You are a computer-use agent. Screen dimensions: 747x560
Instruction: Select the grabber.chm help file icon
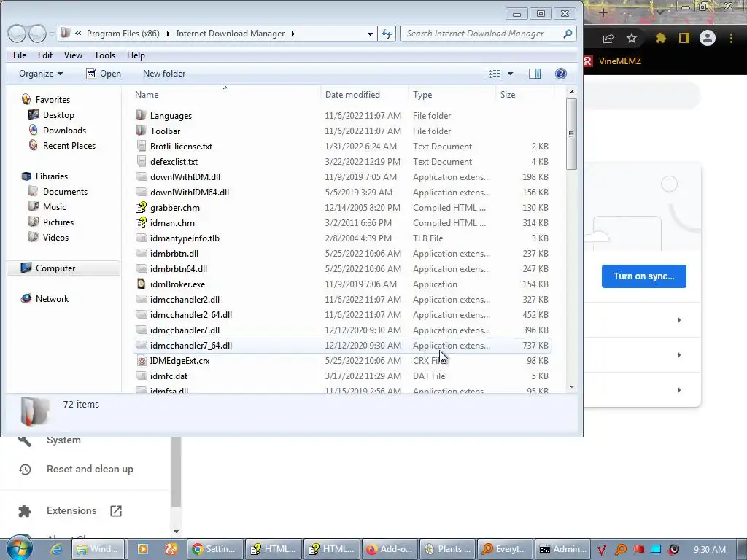(141, 208)
